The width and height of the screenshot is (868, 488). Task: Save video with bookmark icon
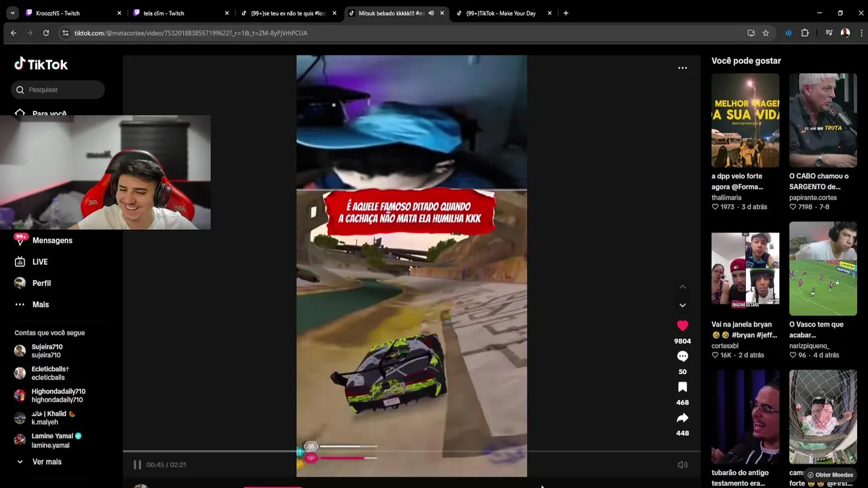click(x=682, y=387)
